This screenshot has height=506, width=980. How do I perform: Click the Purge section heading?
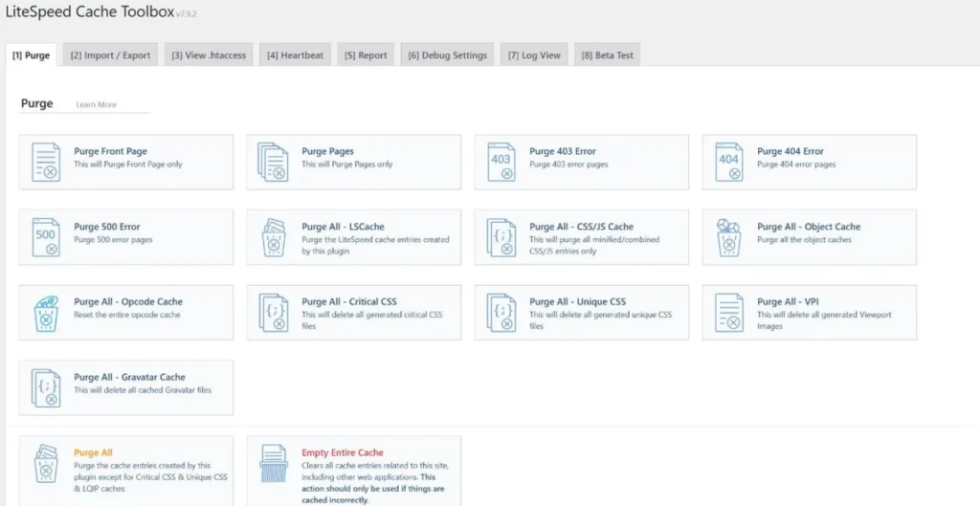37,103
